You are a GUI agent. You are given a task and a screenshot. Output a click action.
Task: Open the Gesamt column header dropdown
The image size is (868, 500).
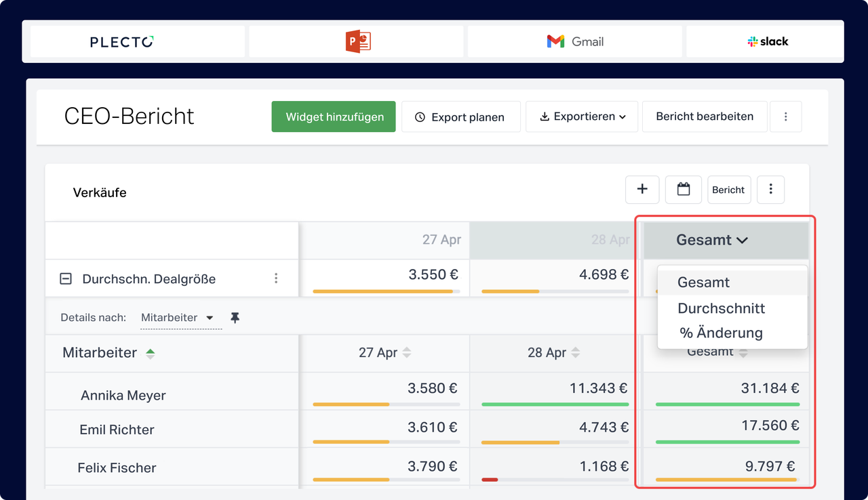[712, 240]
